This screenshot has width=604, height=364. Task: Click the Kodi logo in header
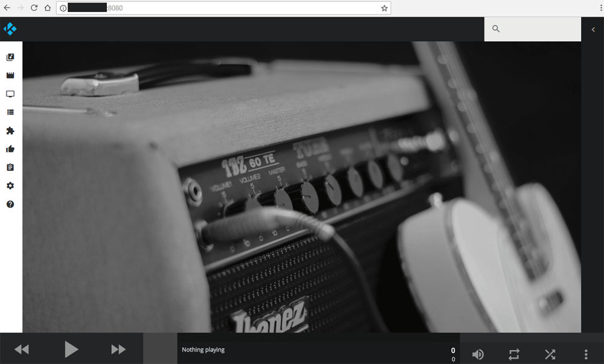(x=10, y=29)
